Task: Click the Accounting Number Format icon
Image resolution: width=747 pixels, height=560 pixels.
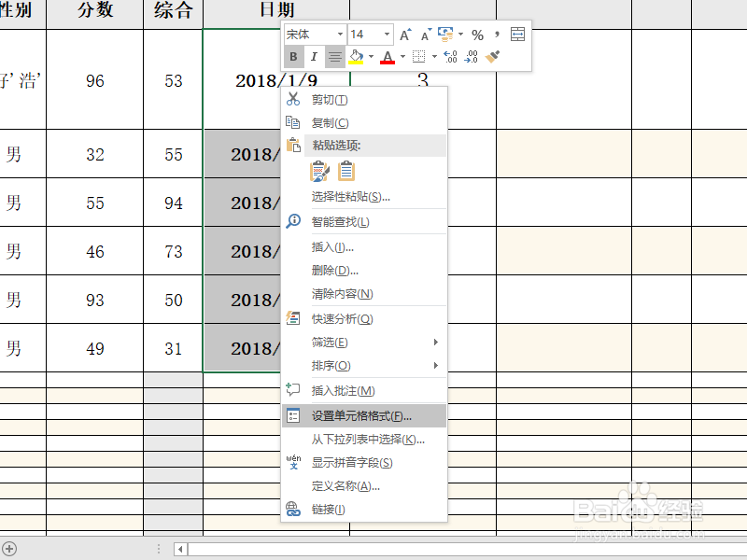Action: tap(445, 35)
